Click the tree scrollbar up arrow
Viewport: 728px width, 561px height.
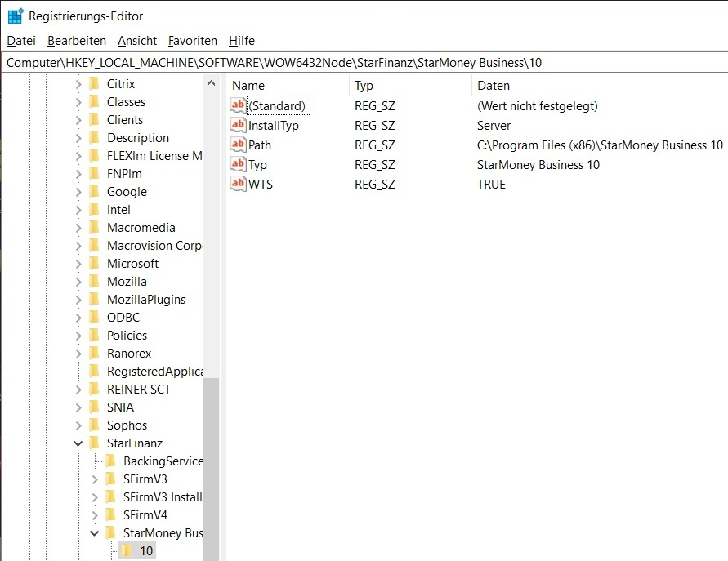tap(212, 83)
